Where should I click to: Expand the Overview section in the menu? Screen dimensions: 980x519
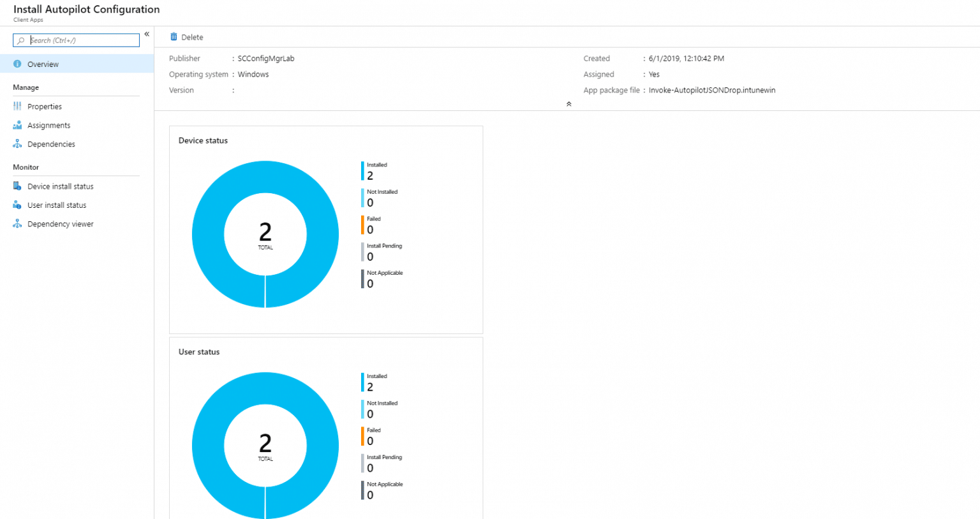tap(42, 64)
